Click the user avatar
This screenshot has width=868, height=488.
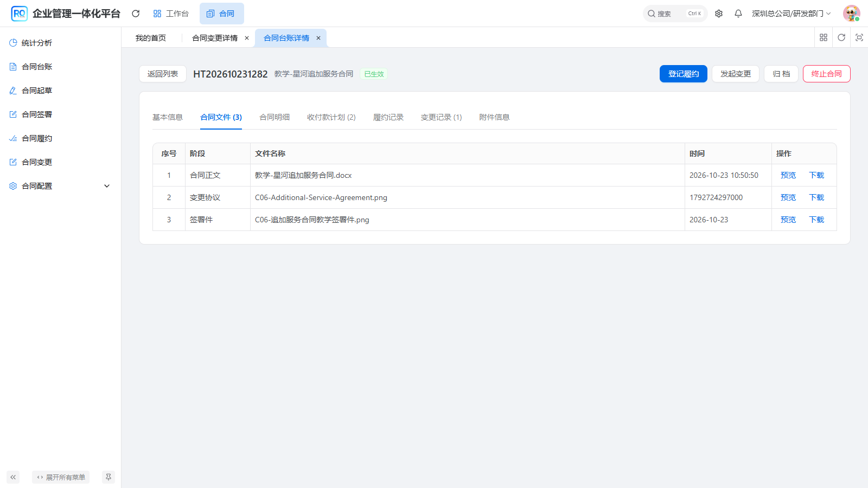point(852,14)
